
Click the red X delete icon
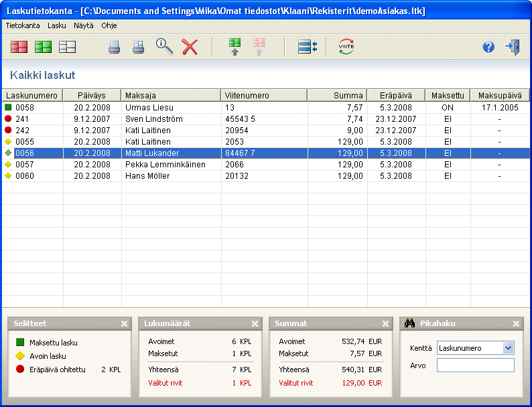pyautogui.click(x=190, y=47)
